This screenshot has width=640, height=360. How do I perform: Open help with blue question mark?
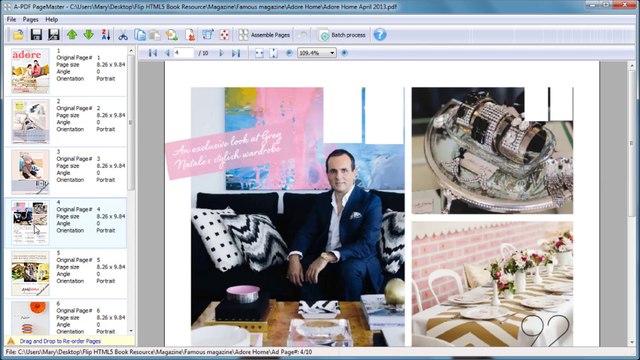tap(380, 35)
